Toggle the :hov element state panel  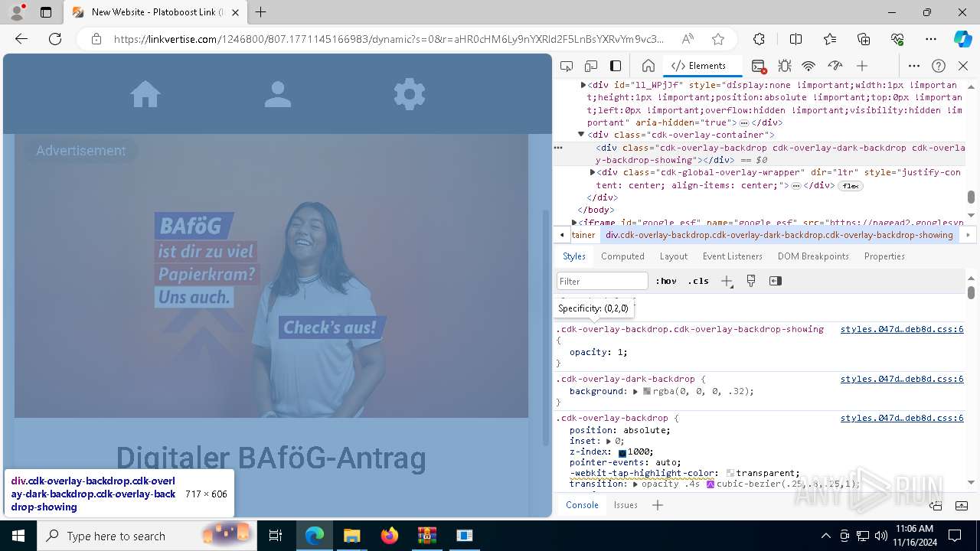(666, 281)
